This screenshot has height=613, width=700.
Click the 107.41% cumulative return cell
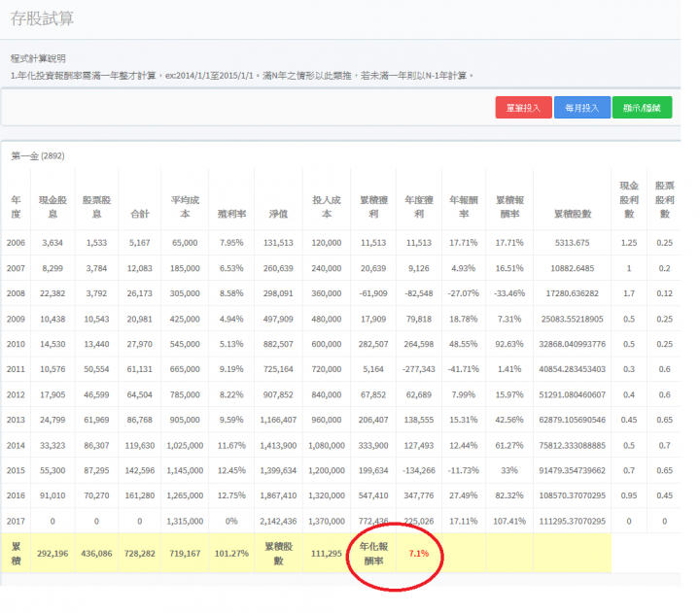(x=509, y=521)
